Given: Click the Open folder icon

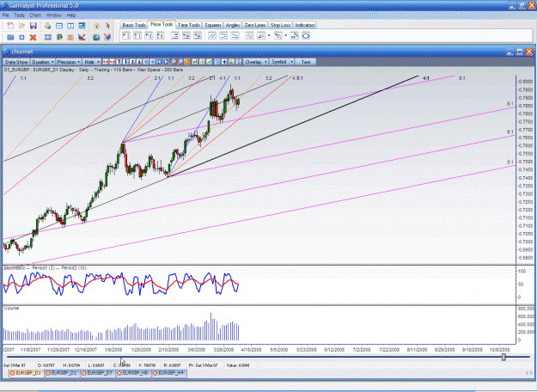Looking at the screenshot, I should pyautogui.click(x=22, y=26).
